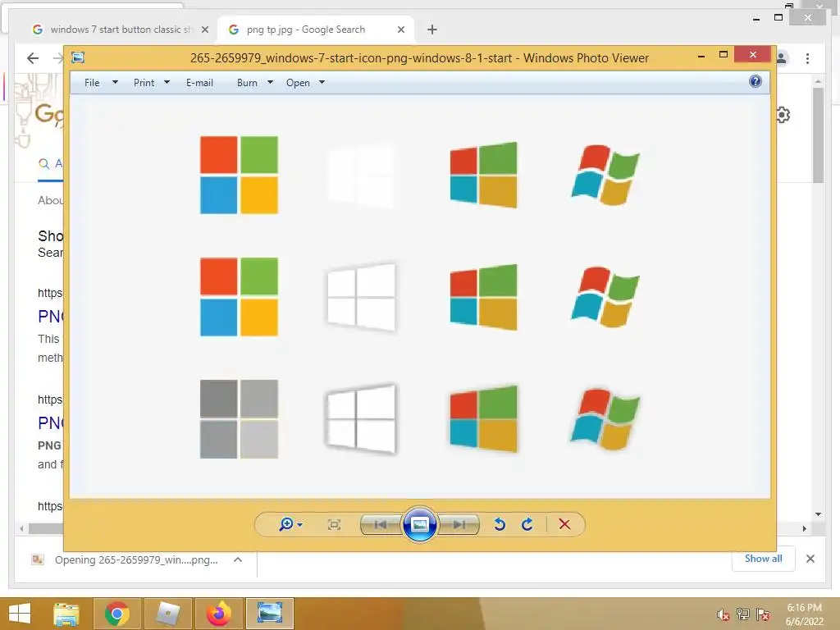Open File Explorer from the taskbar
Screen dimensions: 840x630
coord(66,614)
